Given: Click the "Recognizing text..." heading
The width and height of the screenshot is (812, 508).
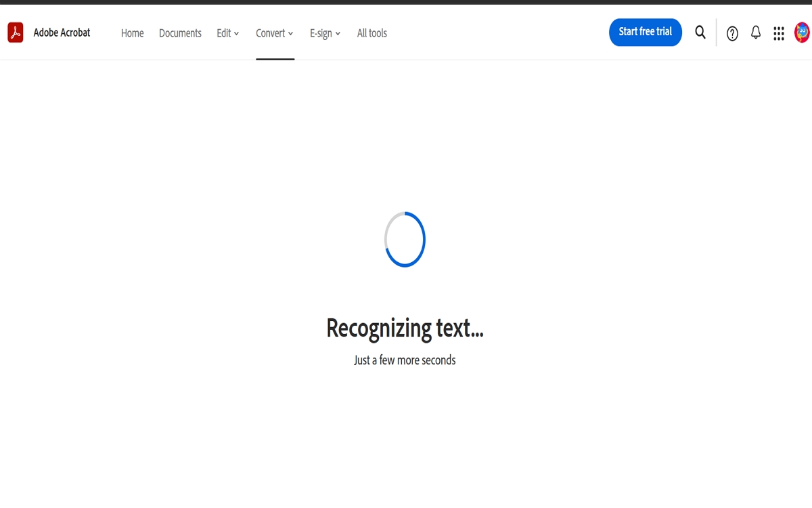Looking at the screenshot, I should click(x=405, y=329).
